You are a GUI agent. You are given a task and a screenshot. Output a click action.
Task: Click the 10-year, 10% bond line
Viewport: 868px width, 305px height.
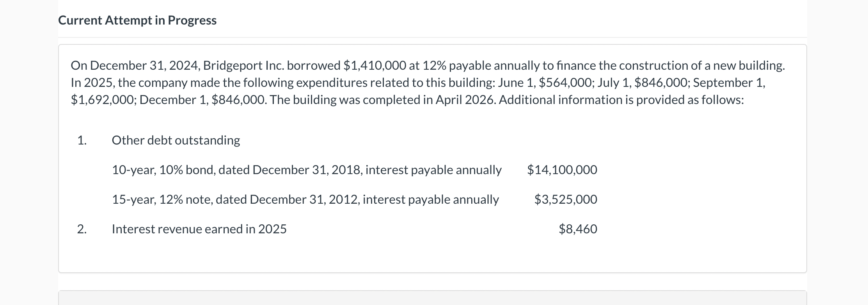[307, 170]
